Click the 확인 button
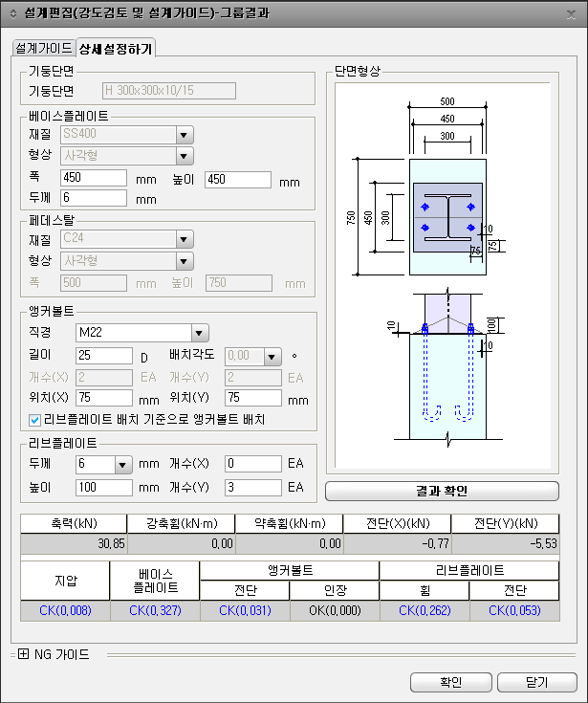 pyautogui.click(x=451, y=682)
